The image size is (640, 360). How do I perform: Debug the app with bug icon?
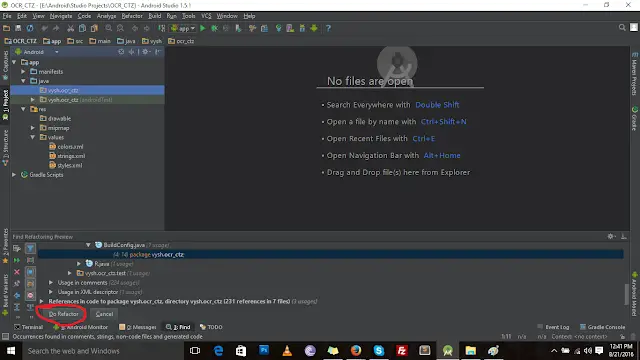pos(214,28)
